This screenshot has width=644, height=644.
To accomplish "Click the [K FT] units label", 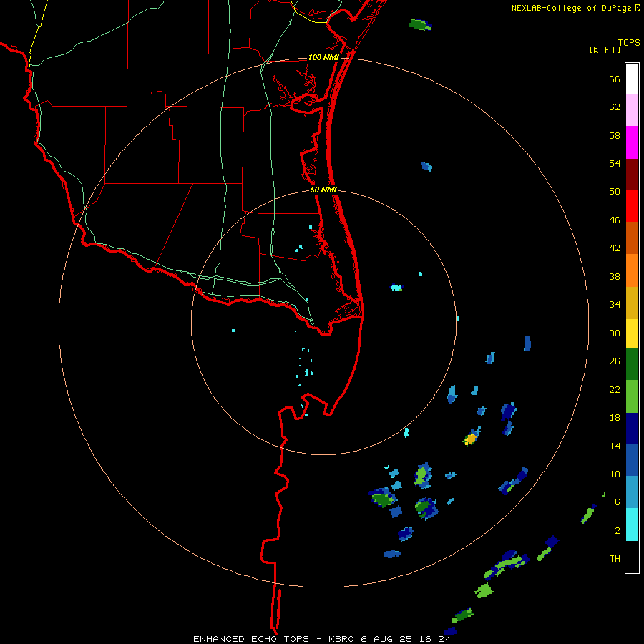I will (605, 49).
